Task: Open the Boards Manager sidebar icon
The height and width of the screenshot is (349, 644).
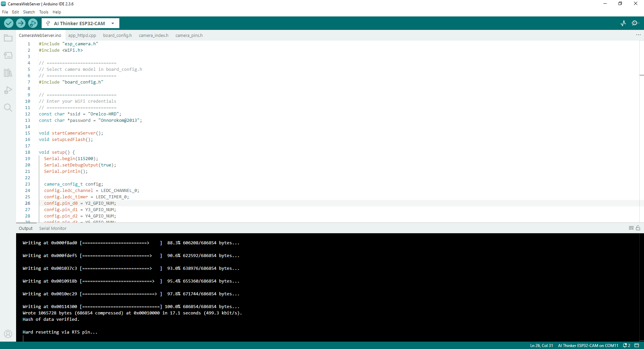Action: [8, 55]
